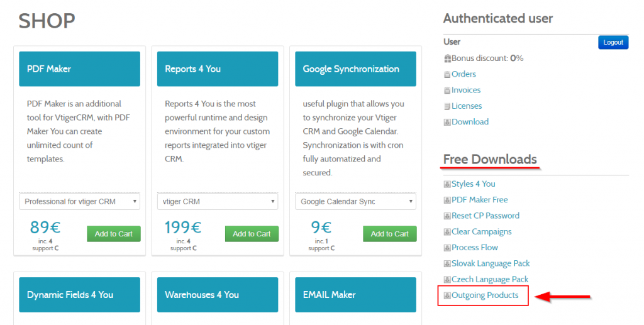Log out with the Logout button
The width and height of the screenshot is (644, 325).
tap(613, 42)
